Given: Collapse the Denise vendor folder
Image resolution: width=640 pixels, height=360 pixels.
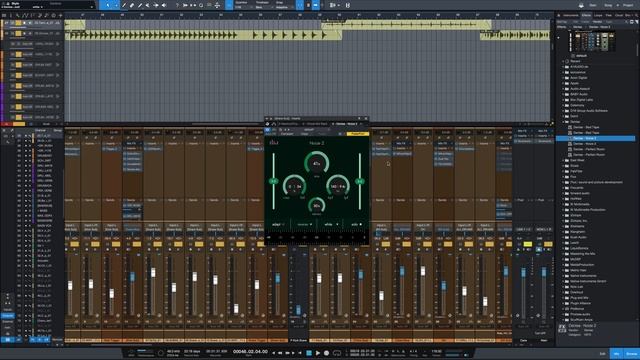Looking at the screenshot, I should [x=564, y=122].
